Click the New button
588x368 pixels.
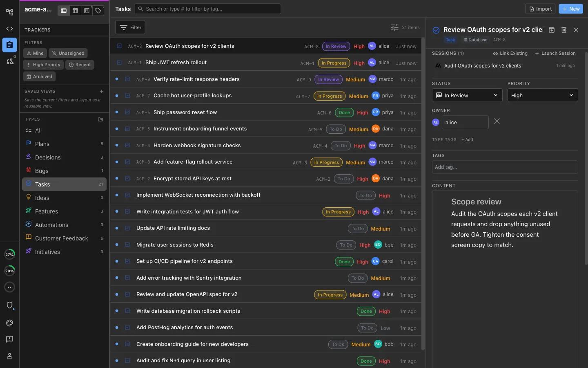(x=571, y=9)
